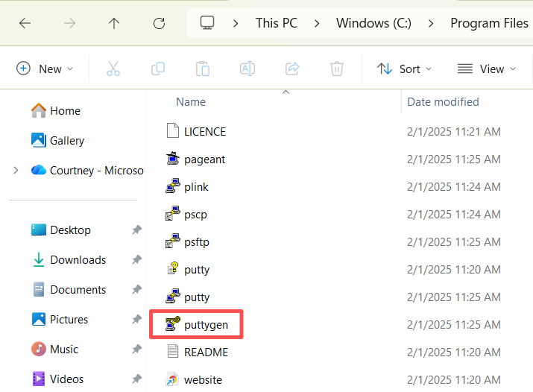533x392 pixels.
Task: Select the plink application icon
Action: pos(173,186)
